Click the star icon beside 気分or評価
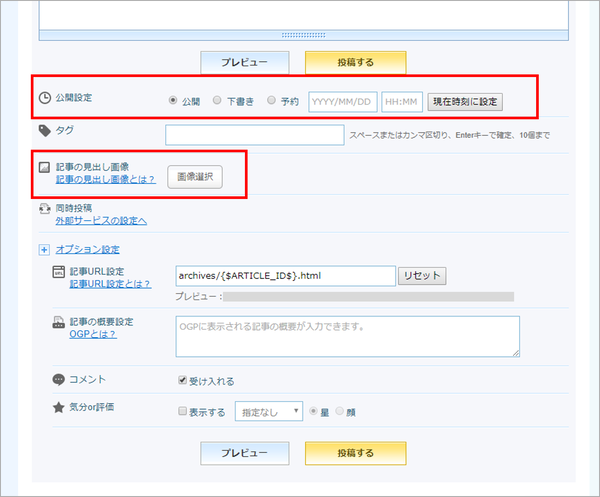Screen dimensions: 600x497 point(59,407)
